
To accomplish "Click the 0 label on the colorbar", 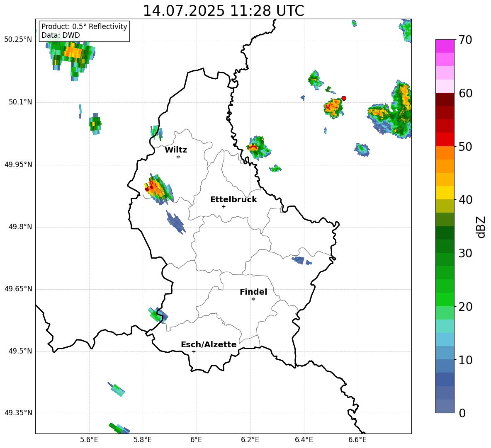I will 462,413.
